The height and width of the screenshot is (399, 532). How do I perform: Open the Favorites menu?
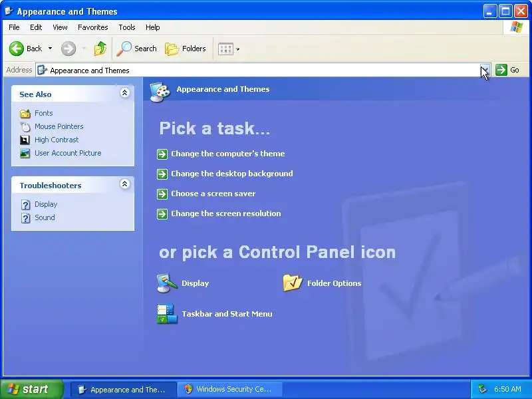coord(93,27)
